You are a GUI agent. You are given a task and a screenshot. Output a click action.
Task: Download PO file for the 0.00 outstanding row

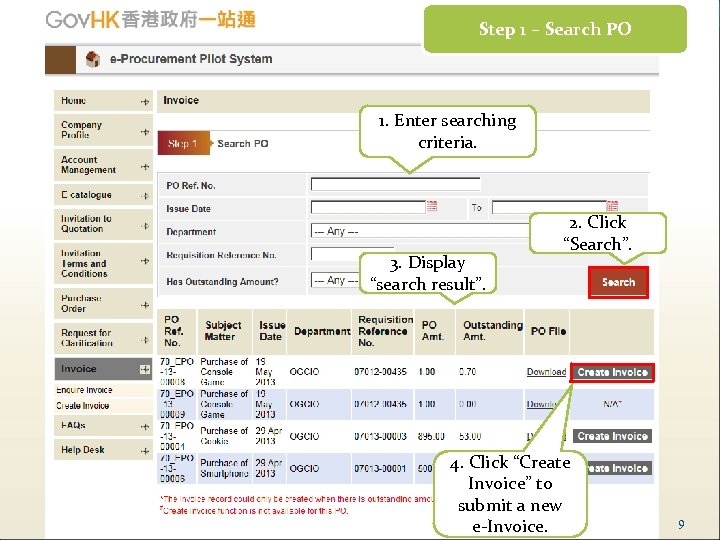(x=542, y=405)
